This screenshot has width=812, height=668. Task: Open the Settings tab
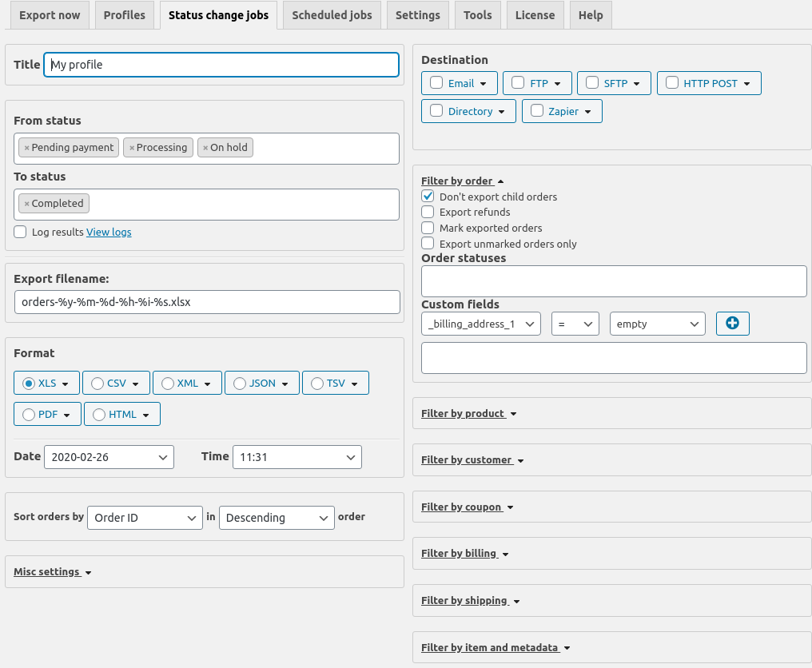coord(418,15)
